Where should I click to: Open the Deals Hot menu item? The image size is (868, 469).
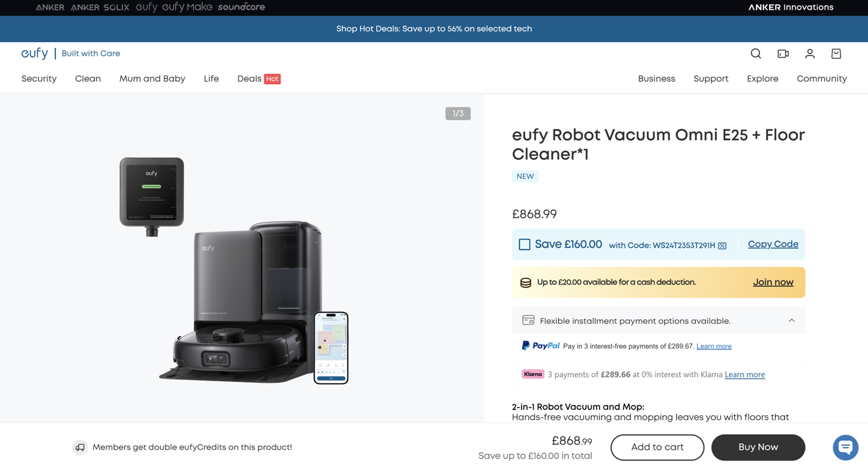coord(259,79)
